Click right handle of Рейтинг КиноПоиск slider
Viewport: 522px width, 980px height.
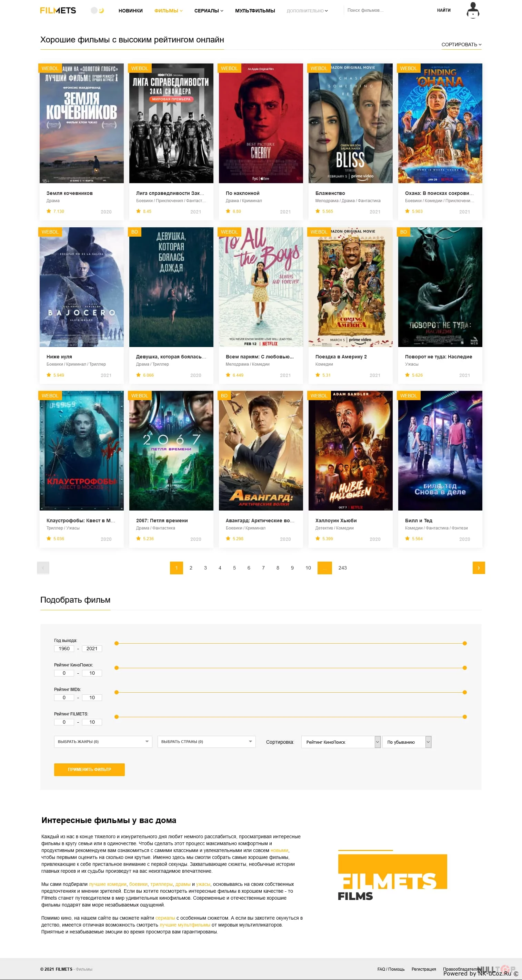click(464, 668)
